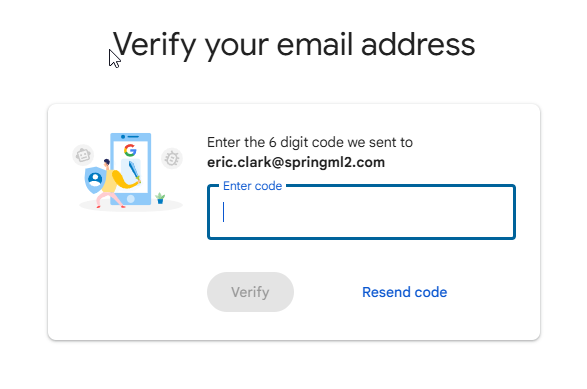This screenshot has width=587, height=389.
Task: Click the Resend code link
Action: (404, 292)
